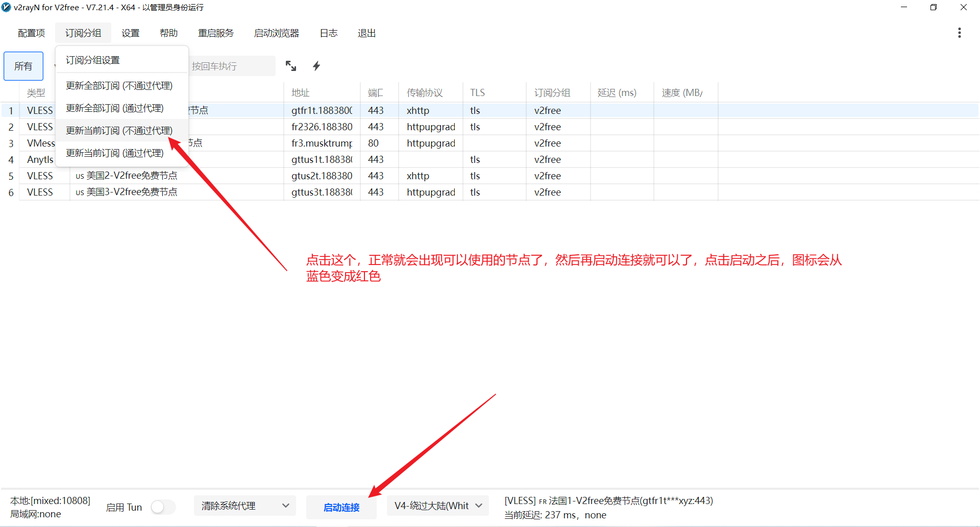Click the 启动连接 button

point(341,507)
